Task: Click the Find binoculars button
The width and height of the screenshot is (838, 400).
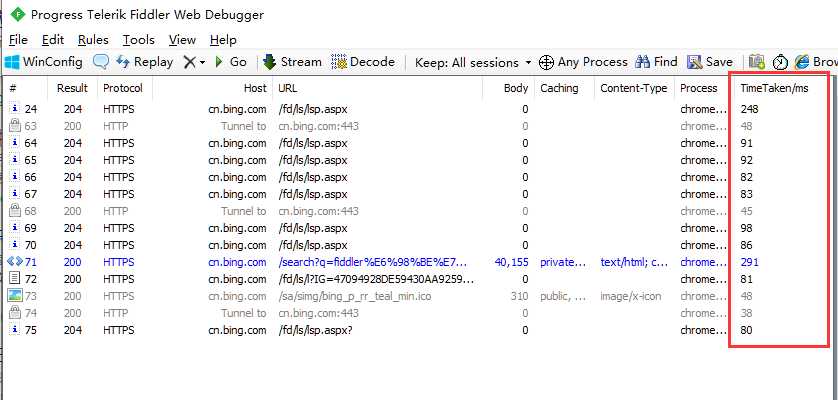Action: coord(656,62)
